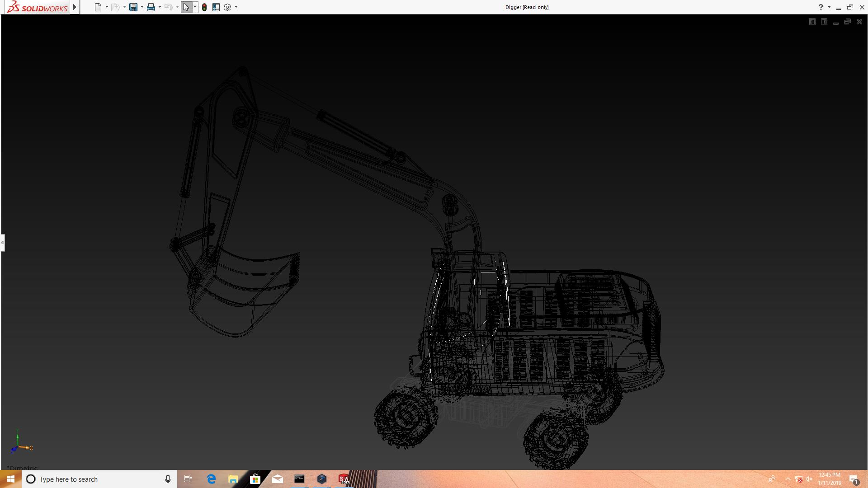The width and height of the screenshot is (868, 488).
Task: Expand SolidWorks menu bar flyout arrow
Action: click(75, 7)
